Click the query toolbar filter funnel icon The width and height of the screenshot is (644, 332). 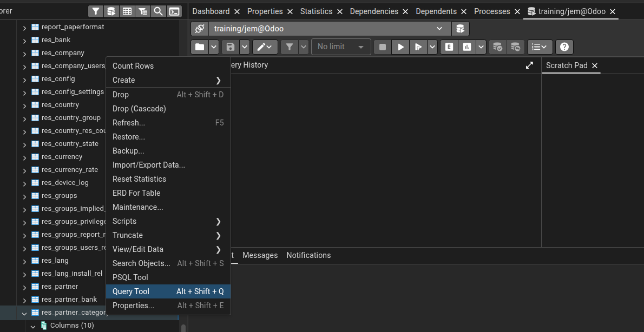290,47
